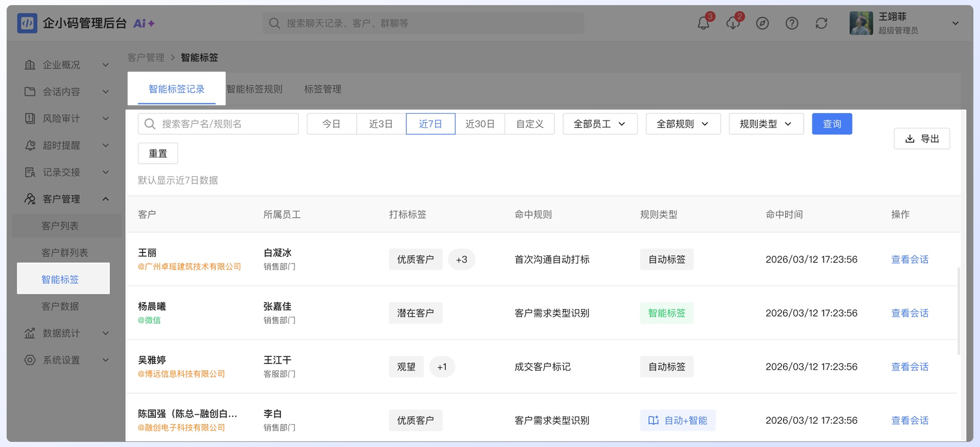Viewport: 980px width, 447px height.
Task: Expand the 系统设置 menu chevron
Action: pos(106,360)
